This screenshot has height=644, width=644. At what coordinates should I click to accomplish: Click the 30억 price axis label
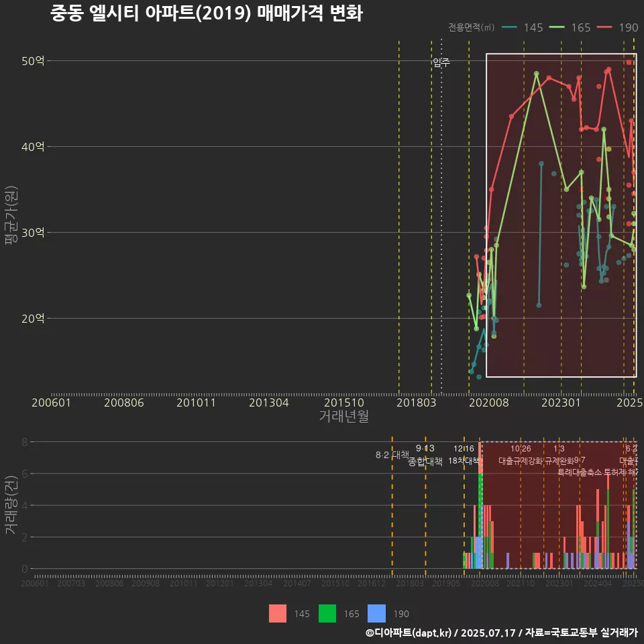[x=33, y=233]
